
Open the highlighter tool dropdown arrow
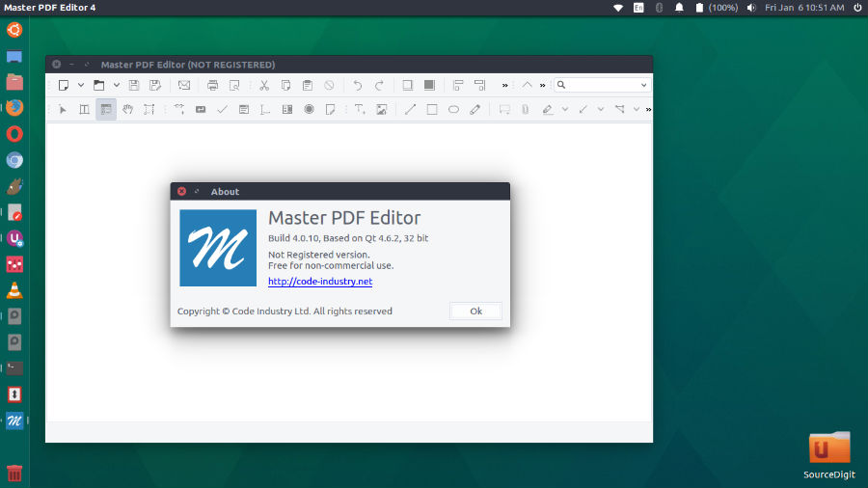[x=564, y=110]
